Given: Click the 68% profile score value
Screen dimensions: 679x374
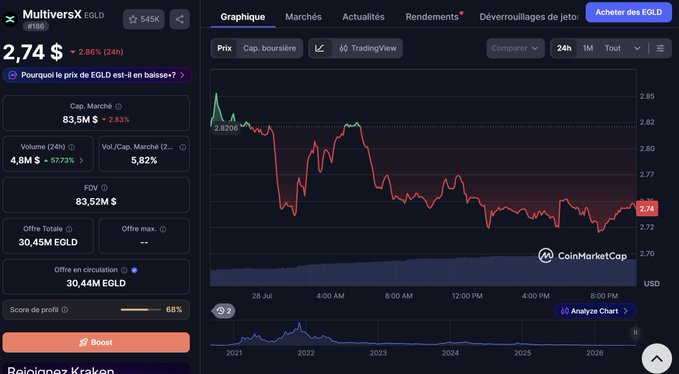Looking at the screenshot, I should pos(174,310).
